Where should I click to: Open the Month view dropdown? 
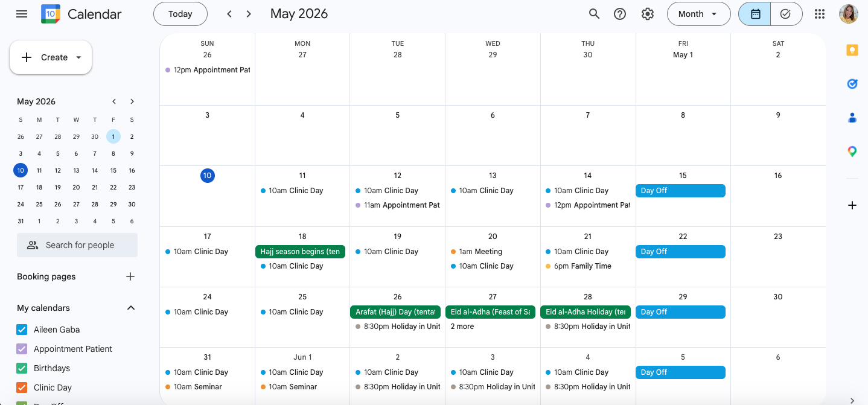pos(698,14)
